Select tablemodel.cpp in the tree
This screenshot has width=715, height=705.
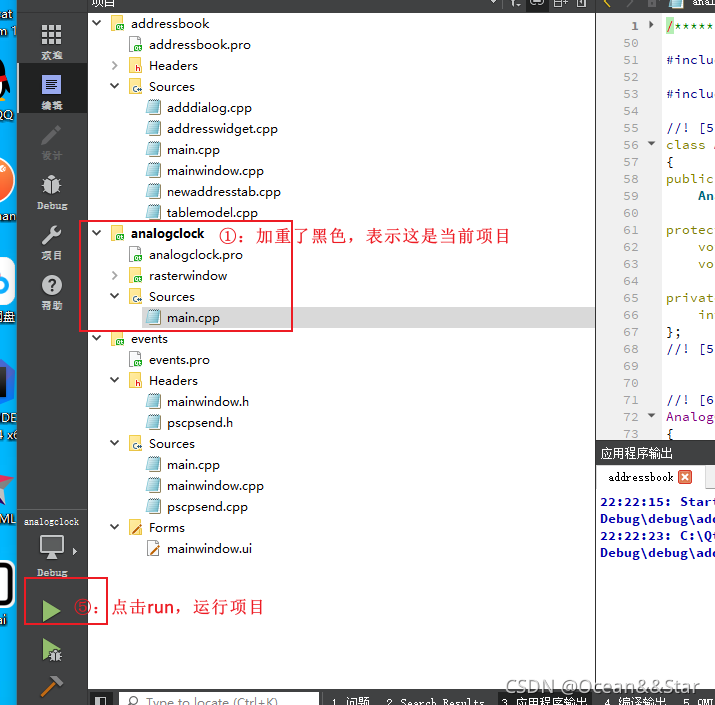[x=212, y=213]
